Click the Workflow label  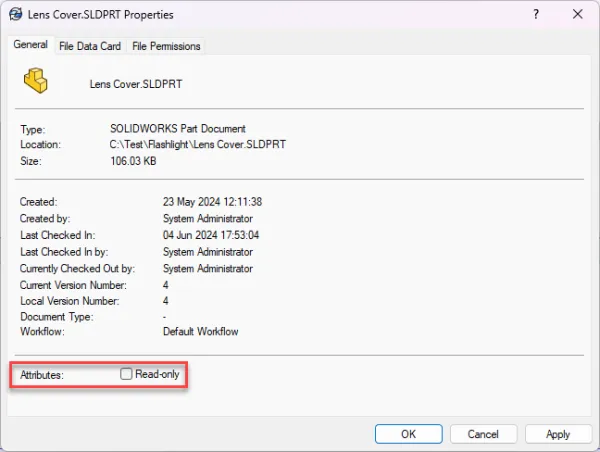[42, 331]
